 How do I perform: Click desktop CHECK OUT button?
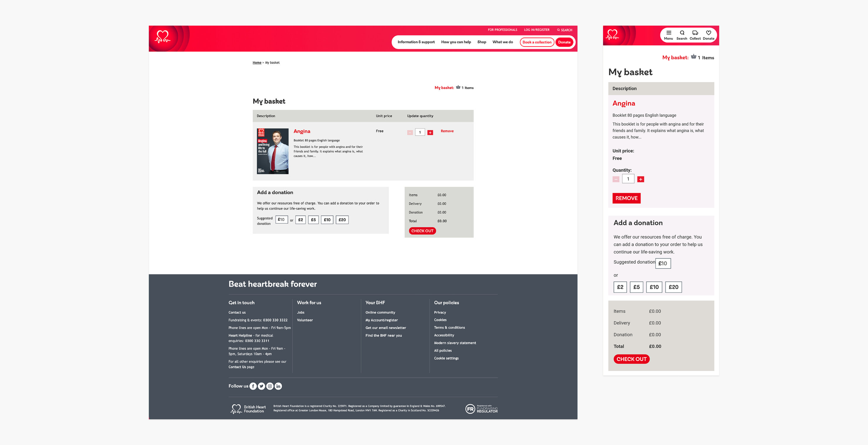point(422,231)
